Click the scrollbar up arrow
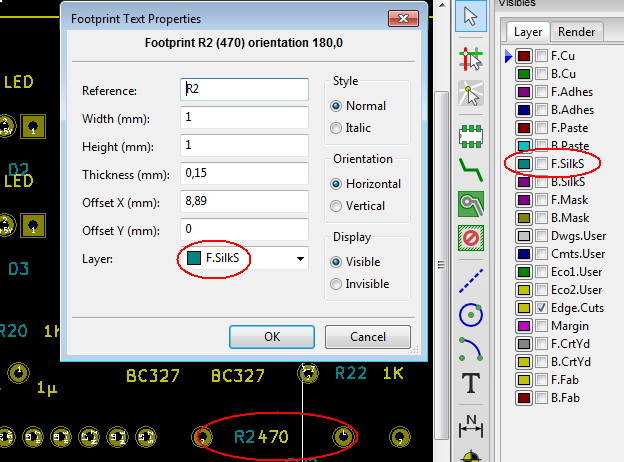This screenshot has height=462, width=624. [x=442, y=5]
